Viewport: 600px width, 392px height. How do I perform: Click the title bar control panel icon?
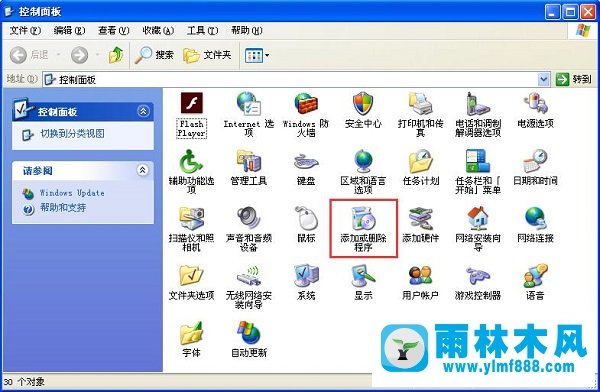coord(9,12)
